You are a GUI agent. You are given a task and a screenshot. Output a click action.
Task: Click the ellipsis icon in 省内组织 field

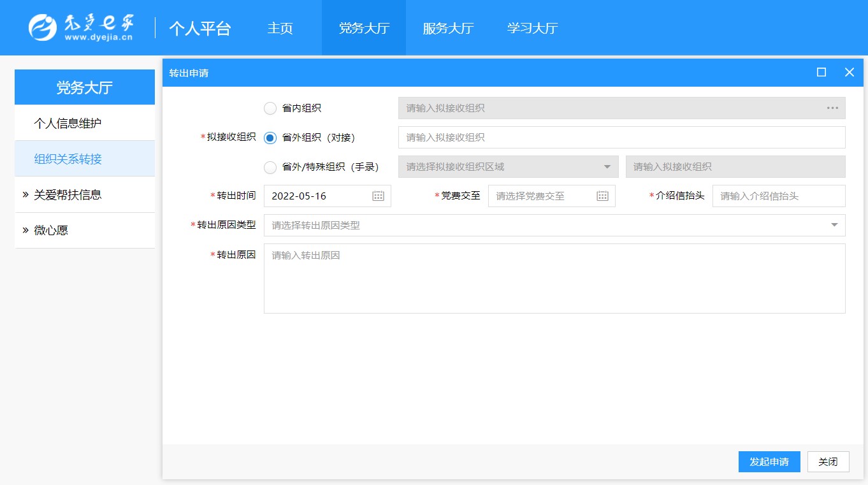point(832,108)
